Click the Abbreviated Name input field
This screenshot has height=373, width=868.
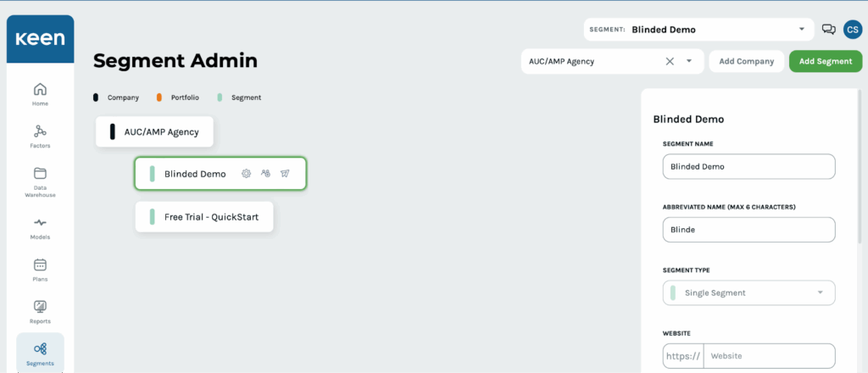(748, 230)
